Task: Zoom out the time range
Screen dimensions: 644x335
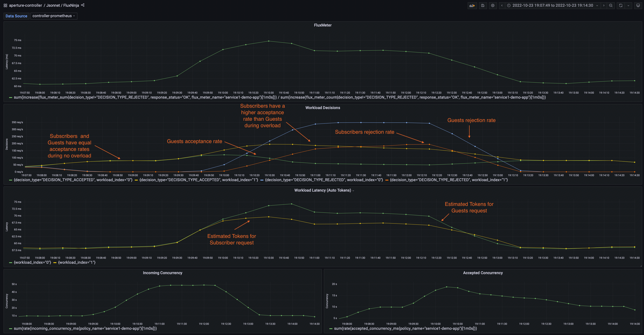Action: coord(611,5)
